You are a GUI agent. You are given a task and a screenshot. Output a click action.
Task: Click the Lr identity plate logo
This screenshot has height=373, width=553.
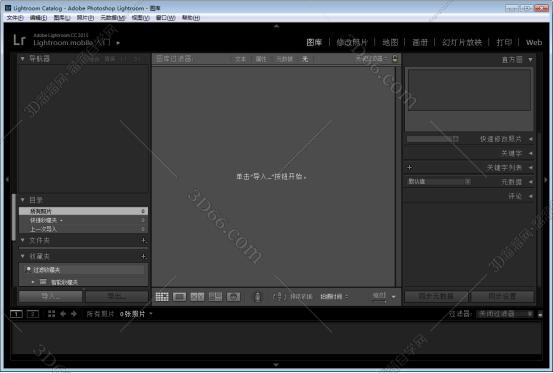pyautogui.click(x=19, y=39)
